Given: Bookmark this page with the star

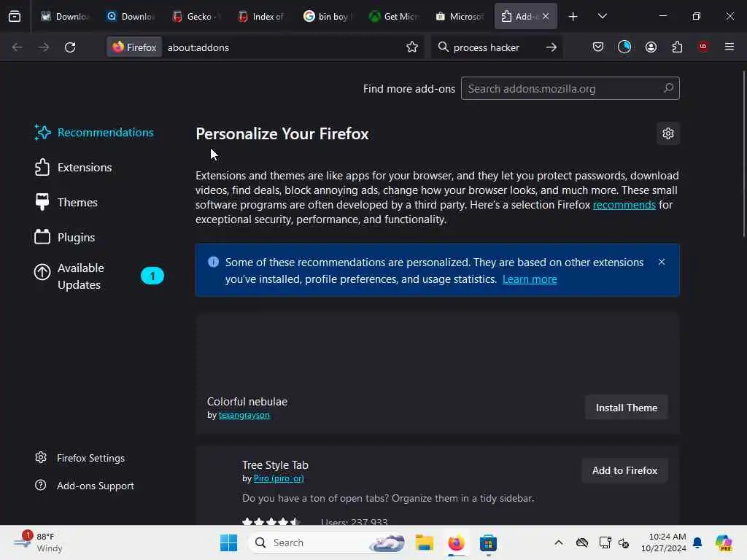Looking at the screenshot, I should [412, 47].
